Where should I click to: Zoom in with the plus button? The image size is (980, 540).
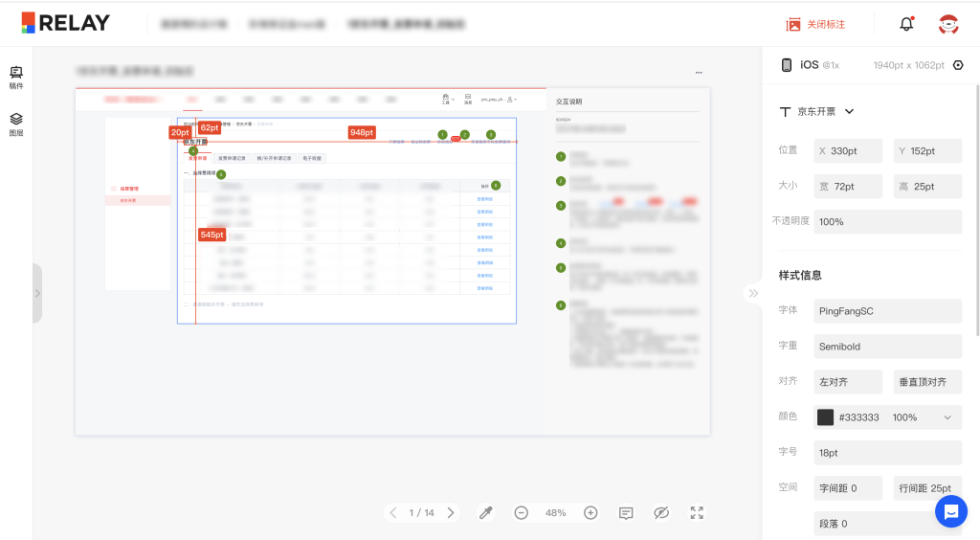[590, 513]
